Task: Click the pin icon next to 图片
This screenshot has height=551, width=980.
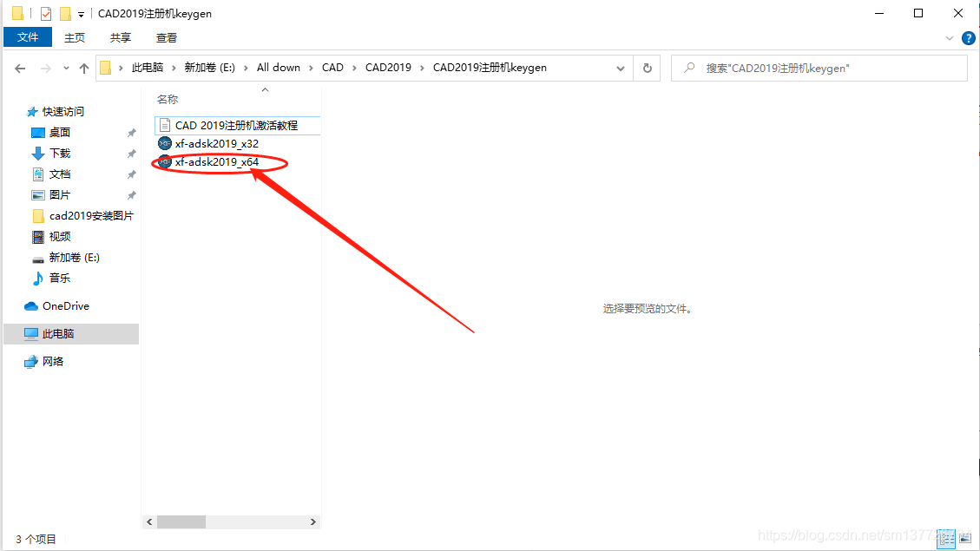Action: click(x=131, y=195)
